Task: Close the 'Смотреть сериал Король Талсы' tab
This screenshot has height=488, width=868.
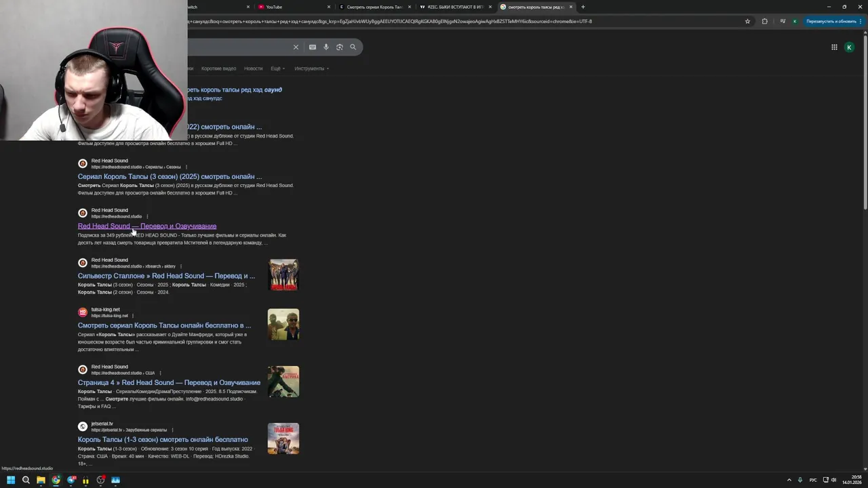Action: tap(410, 7)
